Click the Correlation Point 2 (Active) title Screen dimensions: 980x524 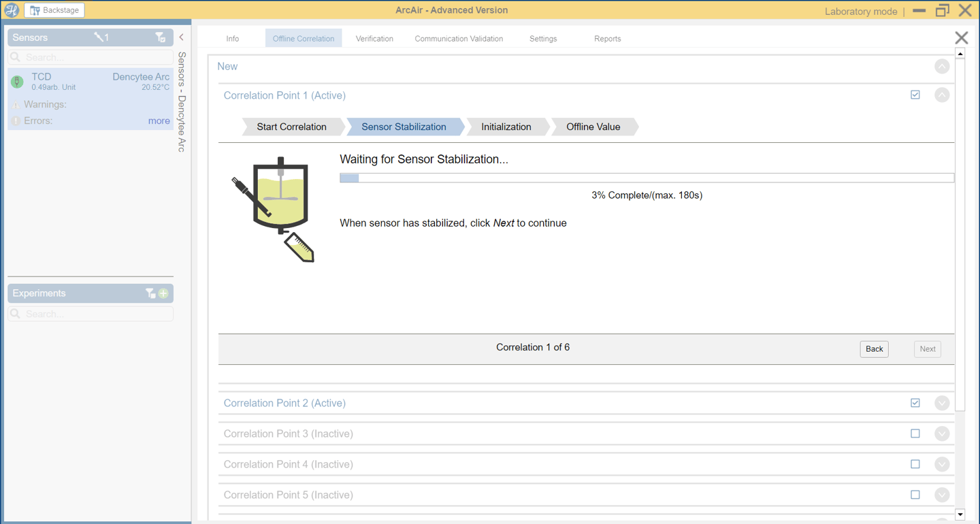click(x=284, y=403)
